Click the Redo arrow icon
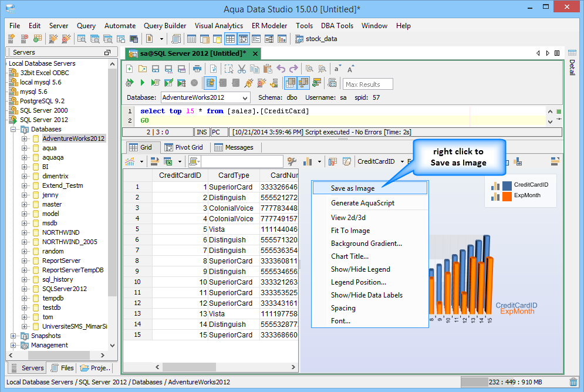Screen dimensions: 584x392 [293, 69]
